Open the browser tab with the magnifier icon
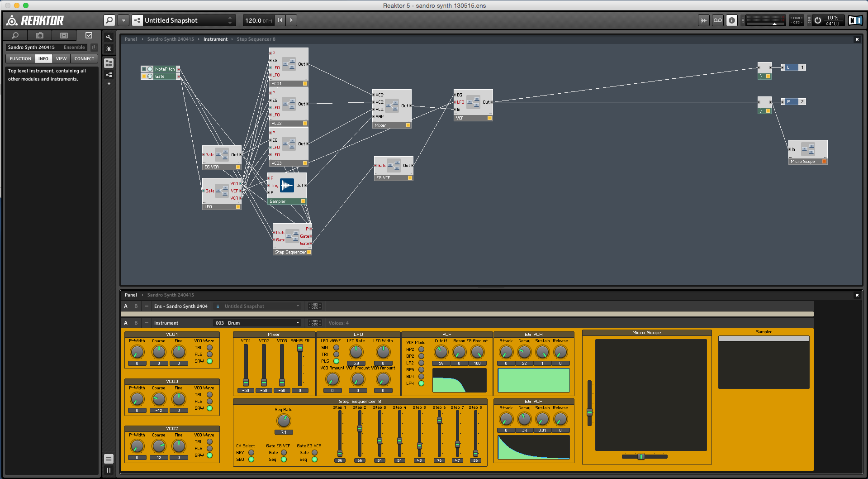 [x=15, y=35]
